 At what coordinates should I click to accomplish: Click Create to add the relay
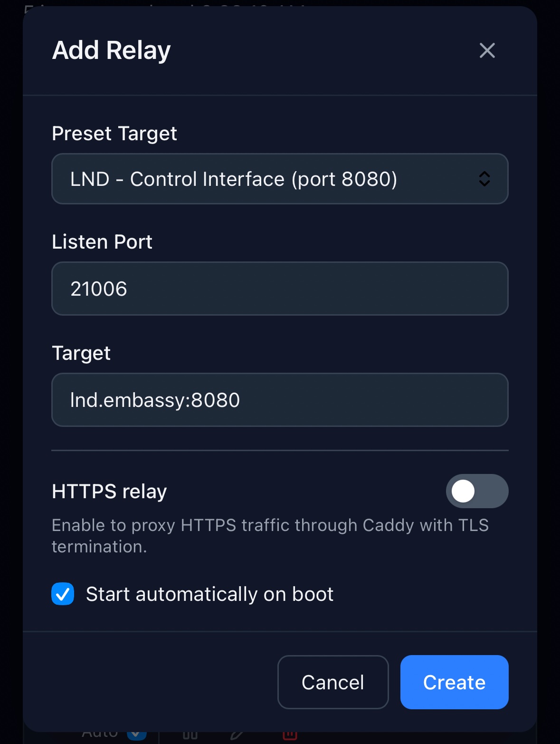click(x=454, y=682)
